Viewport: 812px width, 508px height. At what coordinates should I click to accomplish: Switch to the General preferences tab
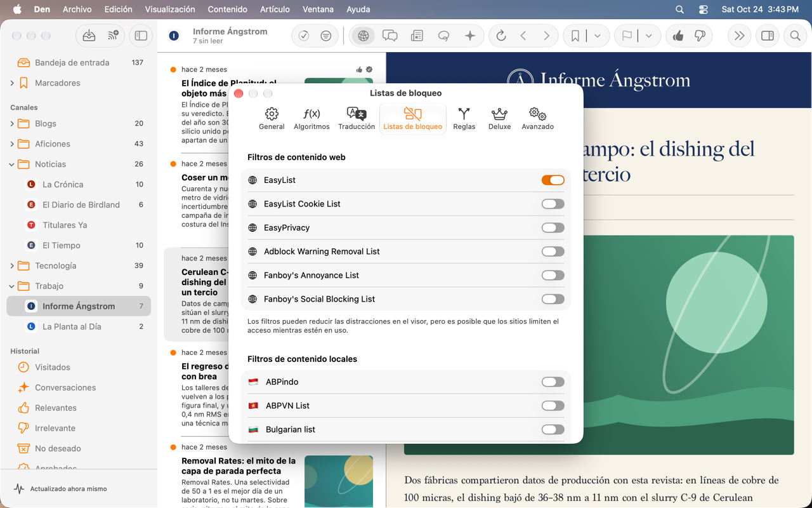point(272,119)
